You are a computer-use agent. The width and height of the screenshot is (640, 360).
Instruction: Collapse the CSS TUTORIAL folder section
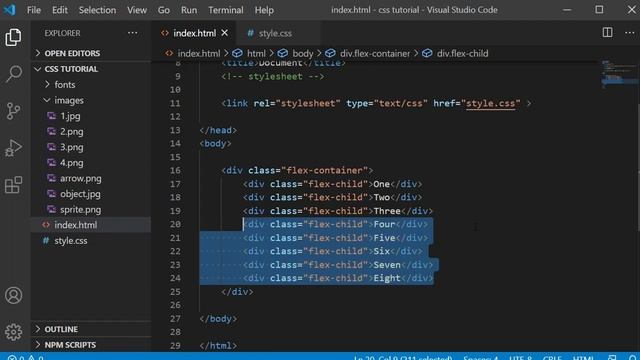tap(71, 69)
